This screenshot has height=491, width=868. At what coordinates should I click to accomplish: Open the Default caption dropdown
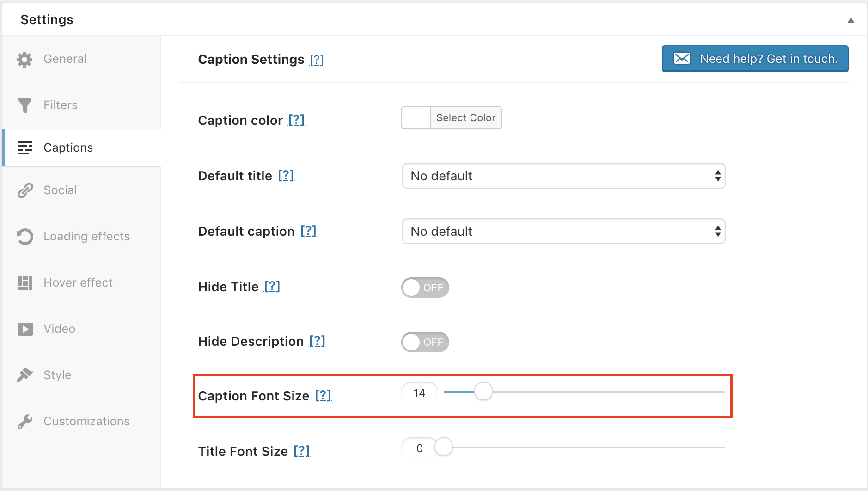(x=563, y=231)
